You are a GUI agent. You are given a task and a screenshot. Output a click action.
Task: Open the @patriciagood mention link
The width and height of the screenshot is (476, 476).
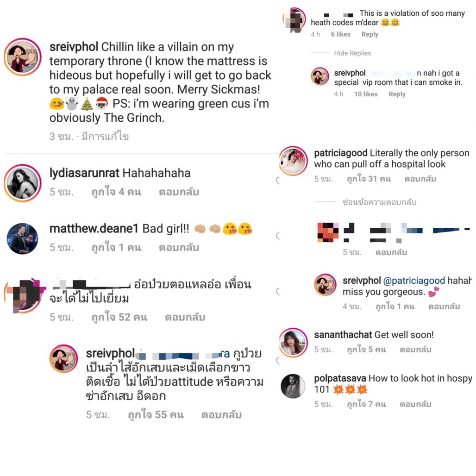pos(414,281)
